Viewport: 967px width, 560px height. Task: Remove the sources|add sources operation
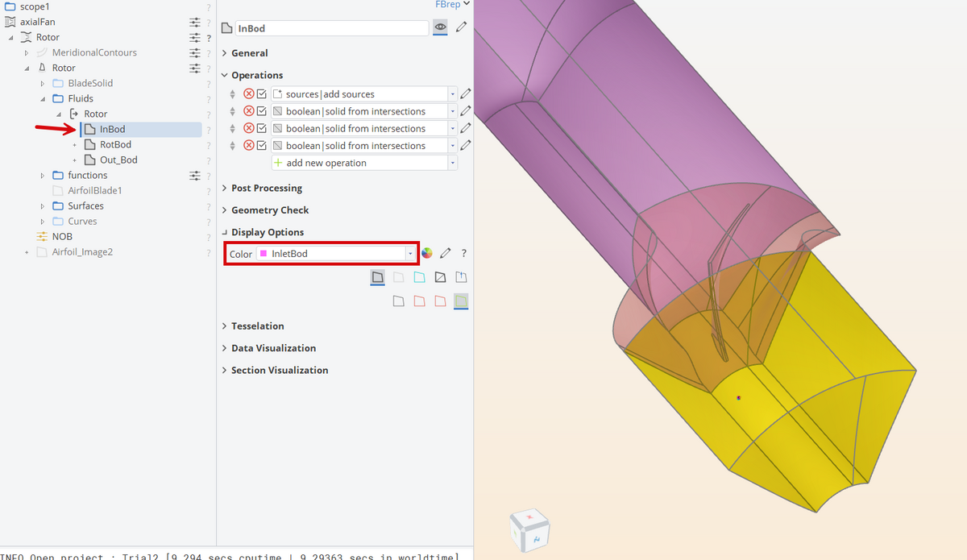point(249,94)
